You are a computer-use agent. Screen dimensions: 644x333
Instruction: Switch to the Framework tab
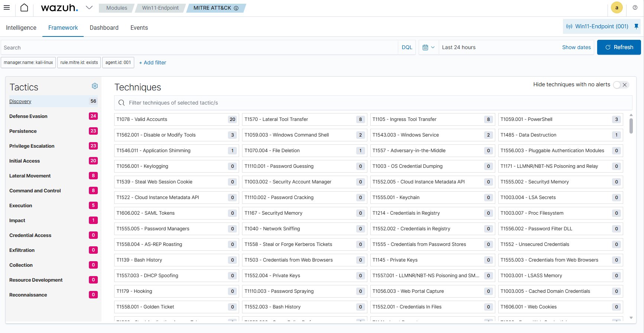[x=63, y=28]
